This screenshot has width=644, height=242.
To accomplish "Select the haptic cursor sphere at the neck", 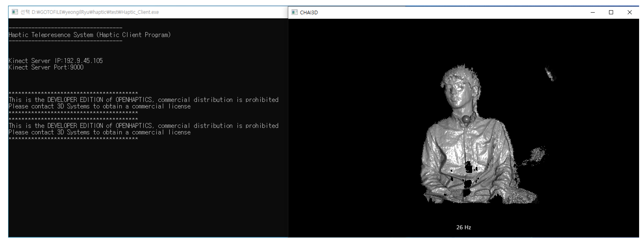I will point(466,119).
